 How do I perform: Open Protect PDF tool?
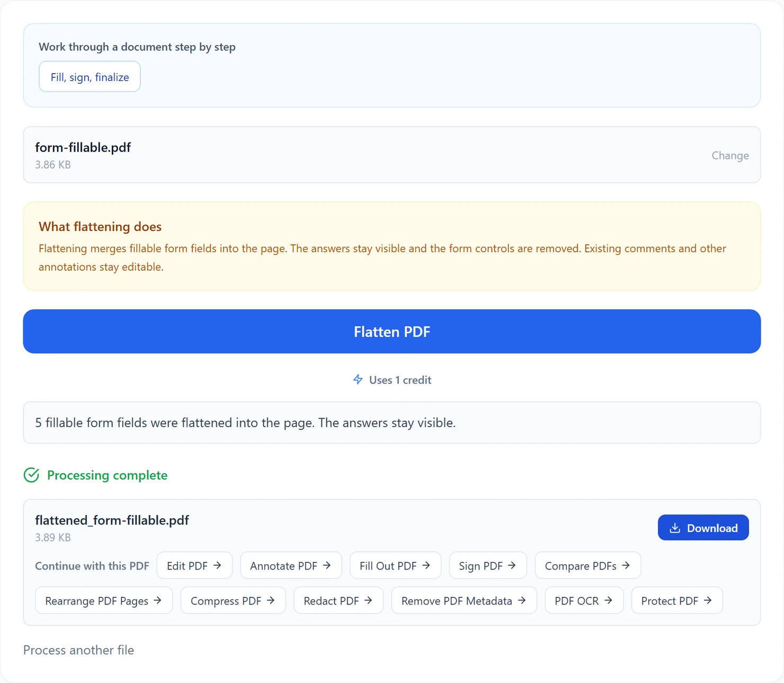[x=677, y=600]
